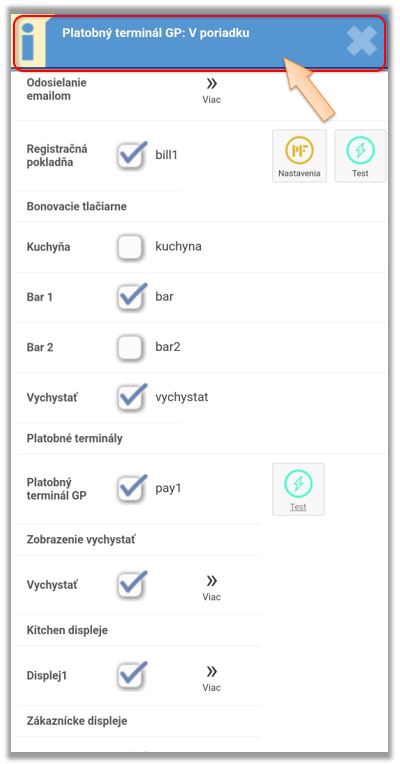Image resolution: width=400 pixels, height=764 pixels.
Task: Open Nastavenia for the Registračná pokladňa
Action: point(299,156)
